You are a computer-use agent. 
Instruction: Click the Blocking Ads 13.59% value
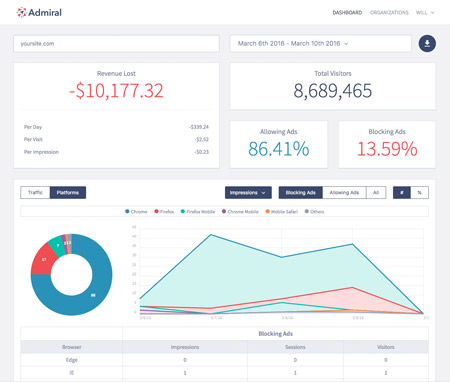(387, 149)
